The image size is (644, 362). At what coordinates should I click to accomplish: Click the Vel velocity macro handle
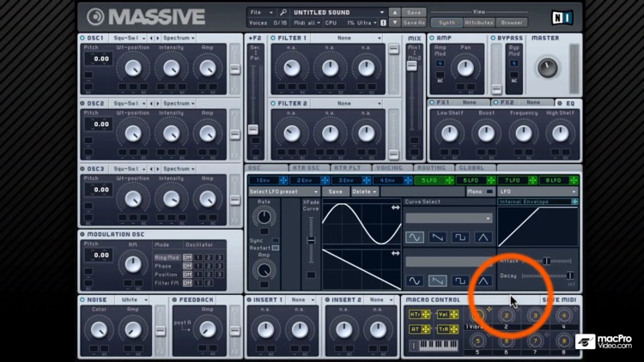(454, 315)
